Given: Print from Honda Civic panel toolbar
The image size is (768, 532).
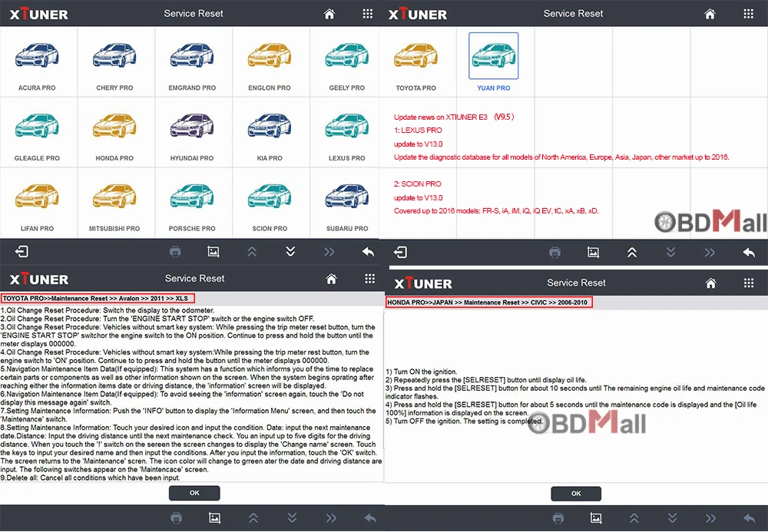Looking at the screenshot, I should click(558, 518).
